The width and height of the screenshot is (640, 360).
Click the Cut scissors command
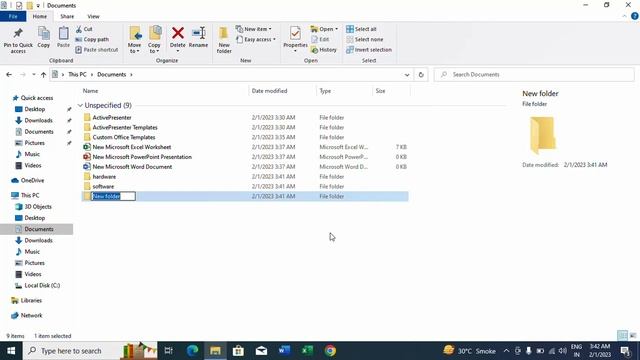point(84,29)
